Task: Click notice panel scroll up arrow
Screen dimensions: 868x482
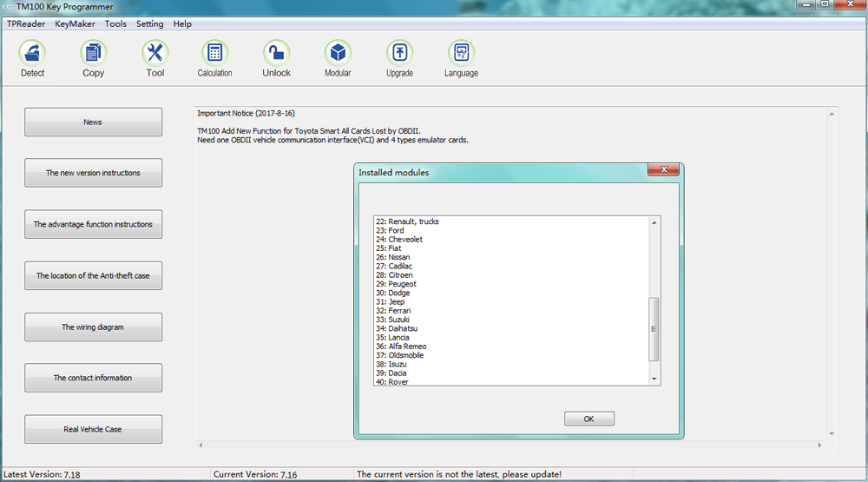Action: pyautogui.click(x=832, y=114)
